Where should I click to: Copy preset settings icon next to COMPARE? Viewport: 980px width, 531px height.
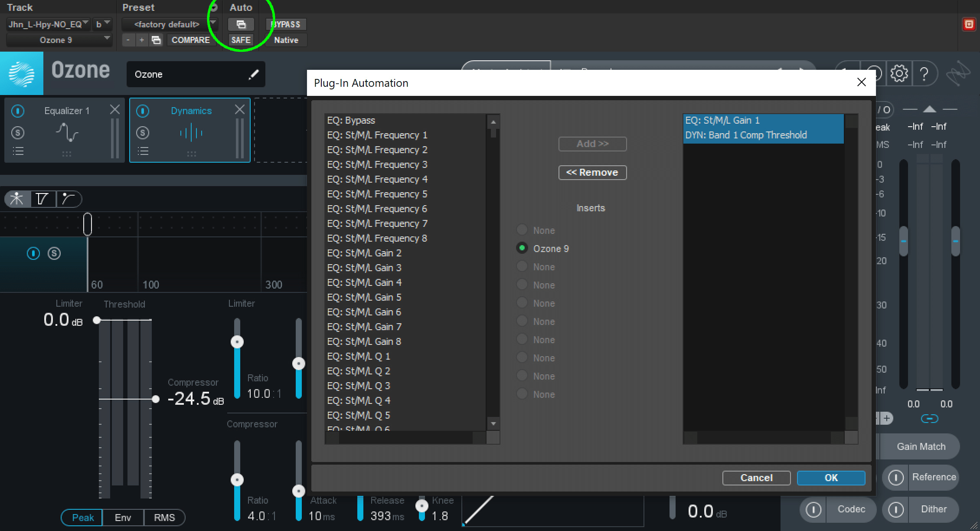click(x=156, y=40)
